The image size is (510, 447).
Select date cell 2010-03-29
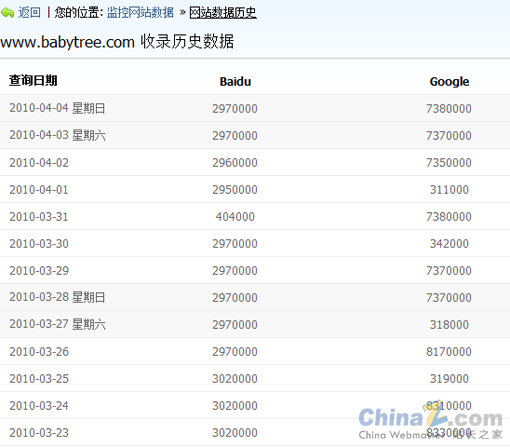tap(39, 271)
